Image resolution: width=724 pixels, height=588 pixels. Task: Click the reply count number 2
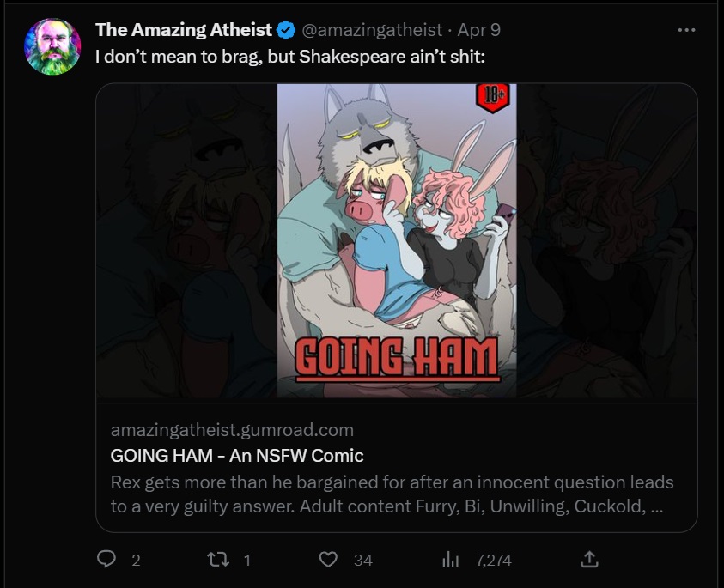click(x=136, y=561)
